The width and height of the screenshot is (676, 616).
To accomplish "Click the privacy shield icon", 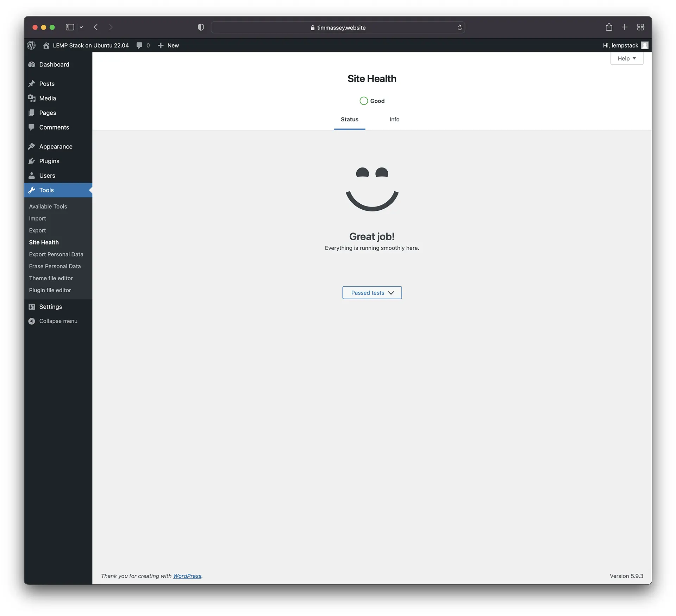I will pos(201,27).
